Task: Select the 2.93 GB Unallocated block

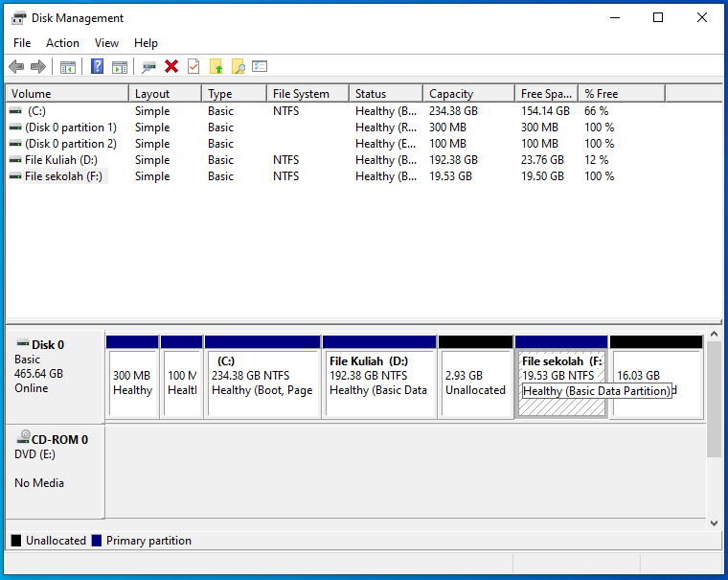Action: pyautogui.click(x=475, y=383)
